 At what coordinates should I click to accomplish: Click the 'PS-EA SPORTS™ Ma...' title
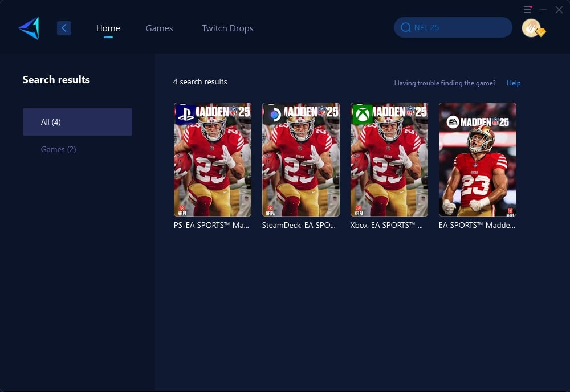point(211,225)
